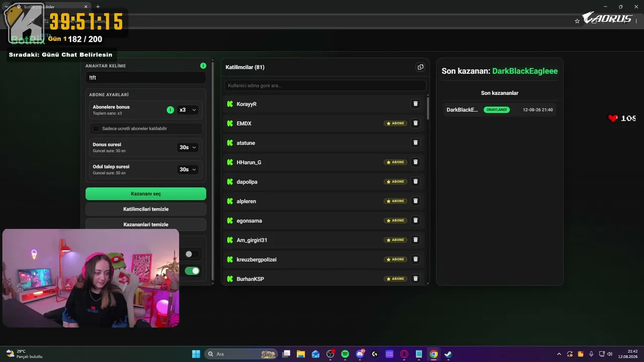Click the microphone icon in system tray
The image size is (644, 362).
[x=591, y=354]
